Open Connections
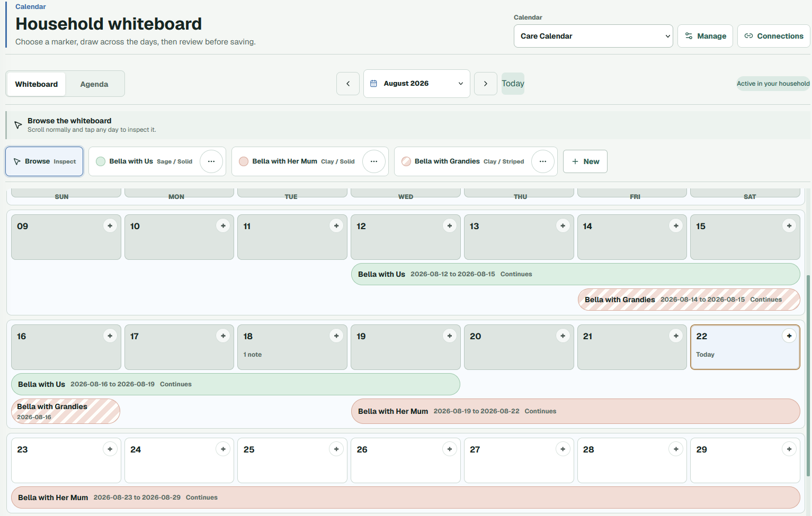Viewport: 812px width, 516px height. pos(774,36)
